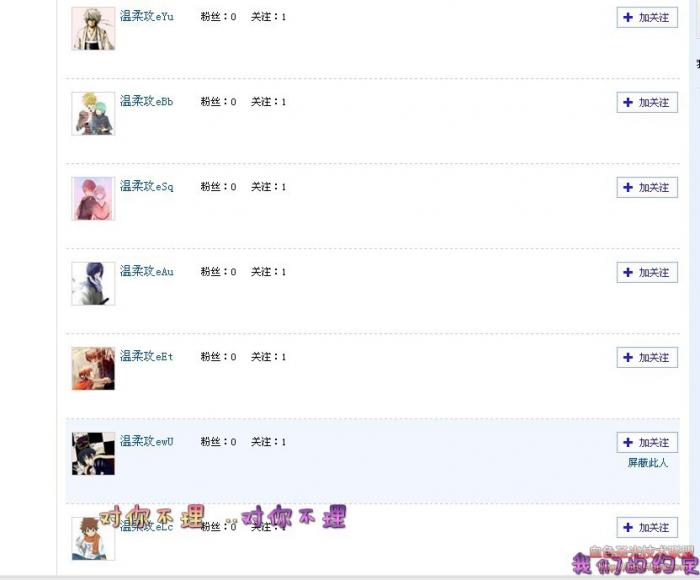Open the 温柔玫eAu username link
700x580 pixels.
[x=146, y=271]
